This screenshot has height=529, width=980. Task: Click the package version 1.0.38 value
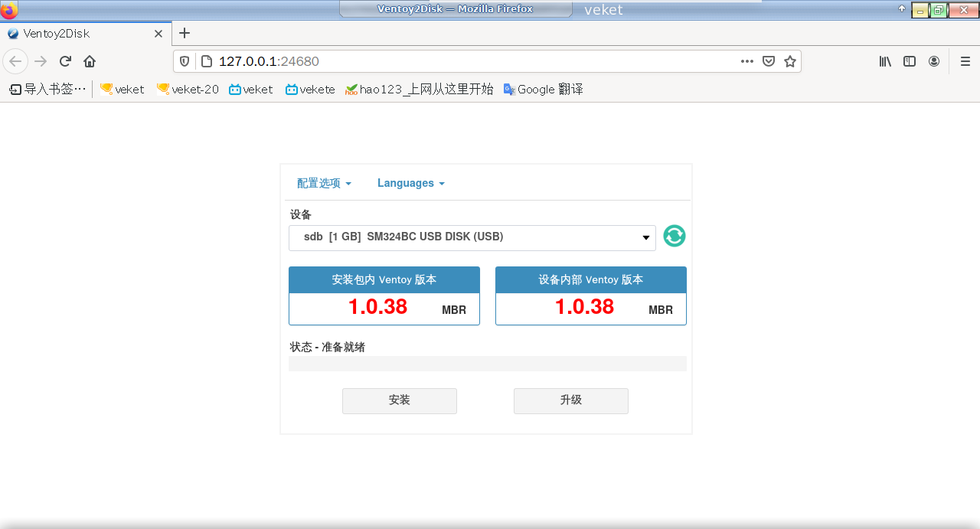(377, 307)
